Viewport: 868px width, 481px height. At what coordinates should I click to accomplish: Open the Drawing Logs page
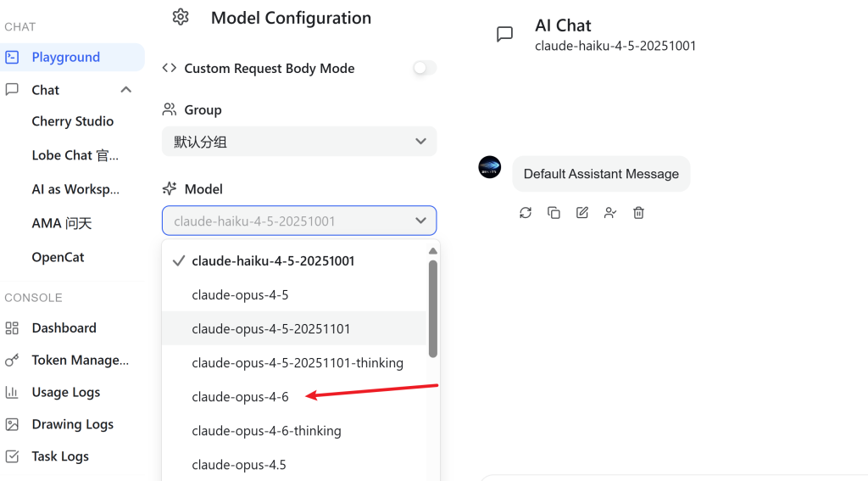pyautogui.click(x=72, y=424)
